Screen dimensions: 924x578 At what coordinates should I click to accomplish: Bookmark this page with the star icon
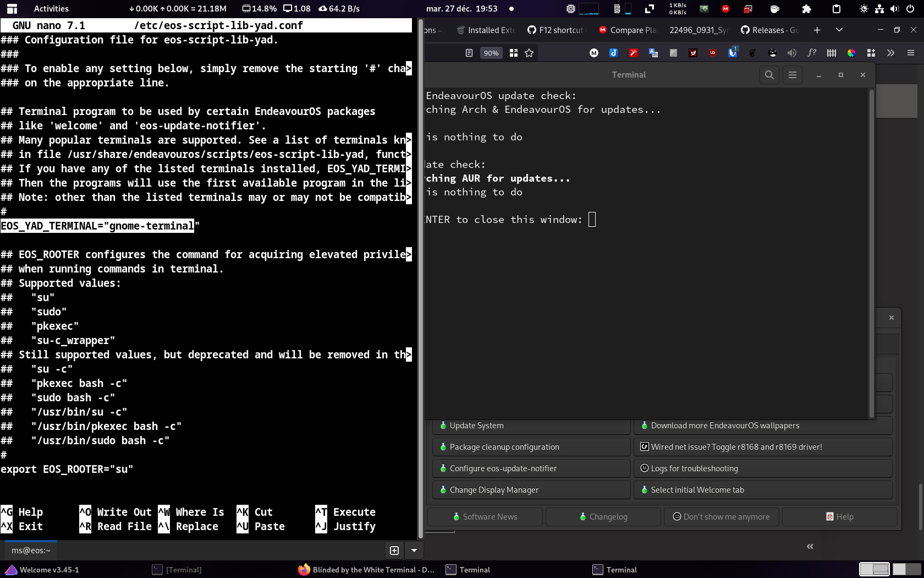(x=529, y=53)
